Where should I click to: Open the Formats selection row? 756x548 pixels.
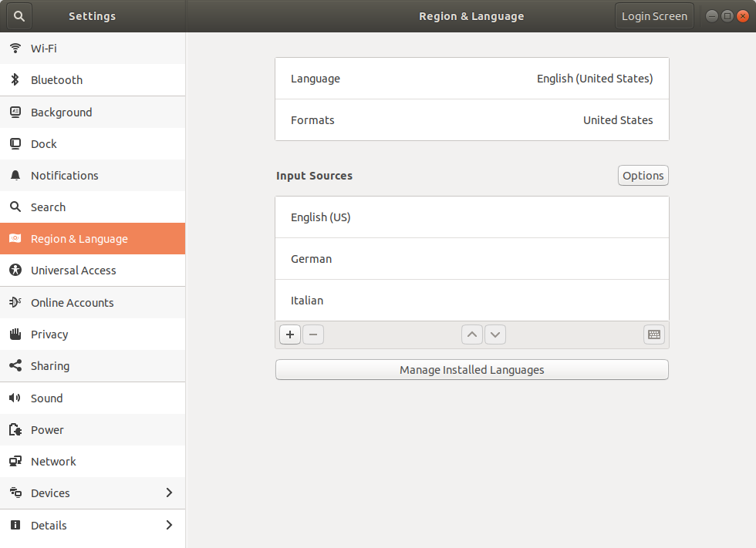(x=471, y=120)
